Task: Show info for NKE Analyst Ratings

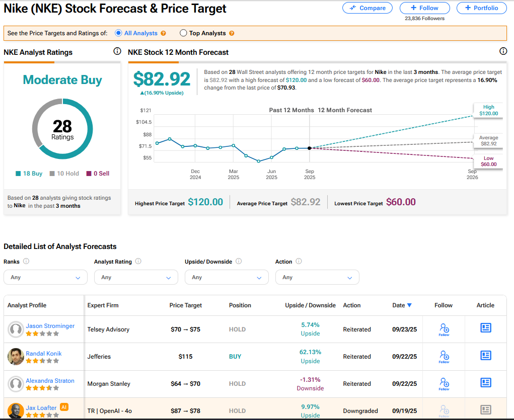Action: (117, 51)
